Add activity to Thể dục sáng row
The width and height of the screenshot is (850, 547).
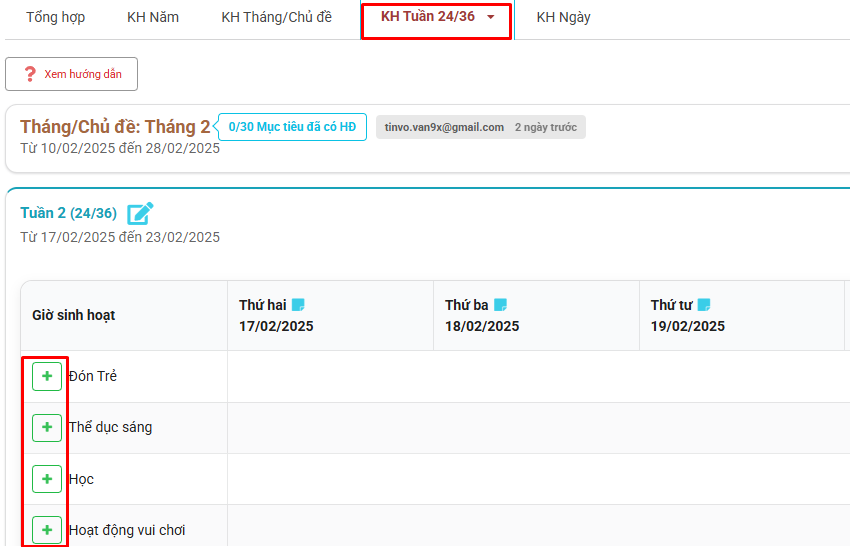point(47,428)
